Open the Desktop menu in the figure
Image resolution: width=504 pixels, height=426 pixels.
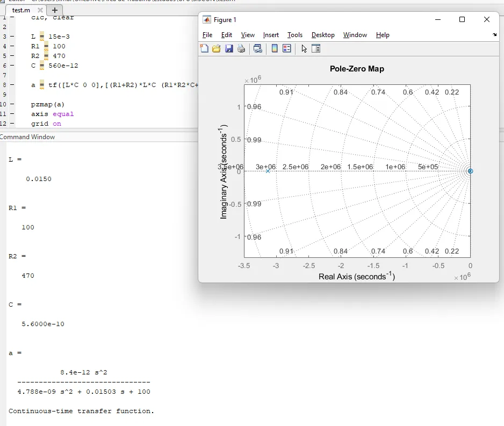pyautogui.click(x=323, y=35)
